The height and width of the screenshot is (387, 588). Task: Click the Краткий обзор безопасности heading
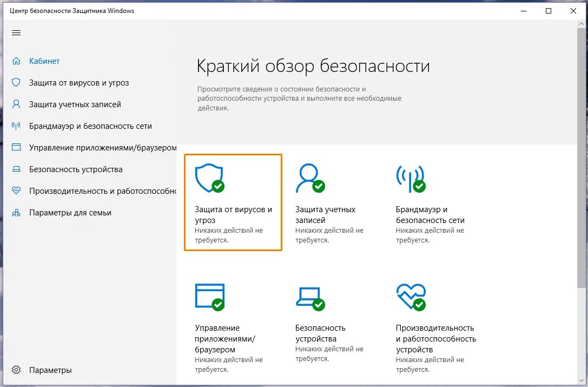(x=313, y=66)
